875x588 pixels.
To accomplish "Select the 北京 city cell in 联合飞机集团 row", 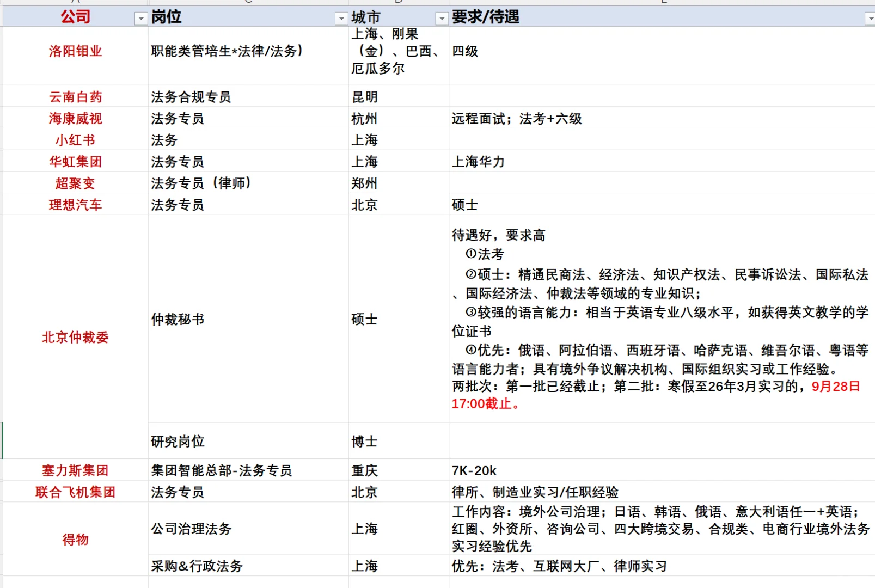I will tap(399, 492).
